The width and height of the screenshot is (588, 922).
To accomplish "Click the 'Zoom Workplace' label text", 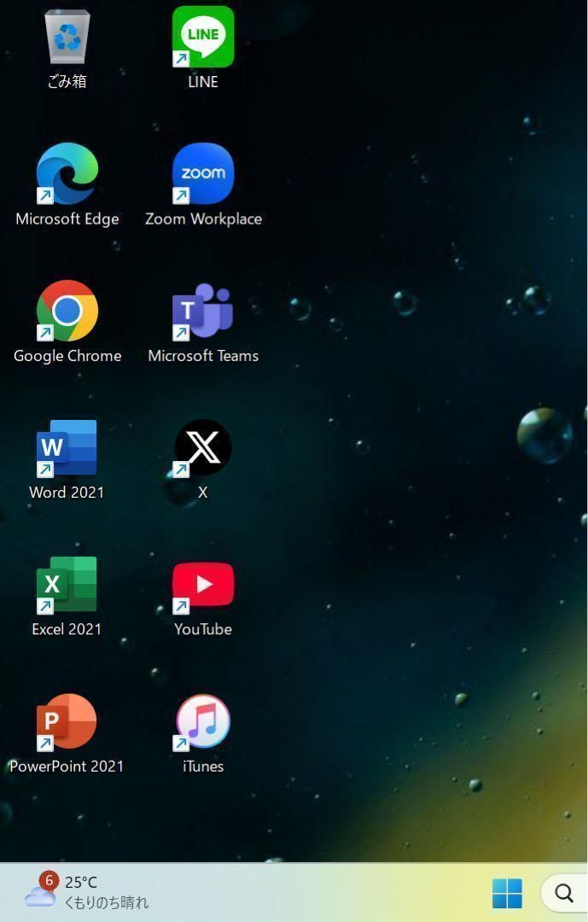I will click(203, 219).
